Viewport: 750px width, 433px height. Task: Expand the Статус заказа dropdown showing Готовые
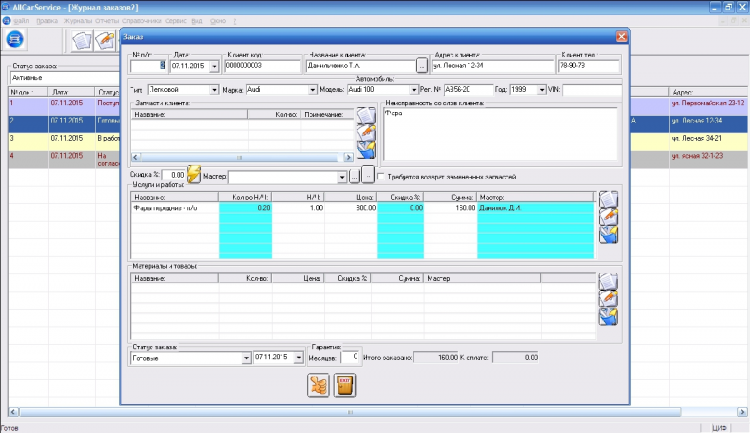pos(246,357)
